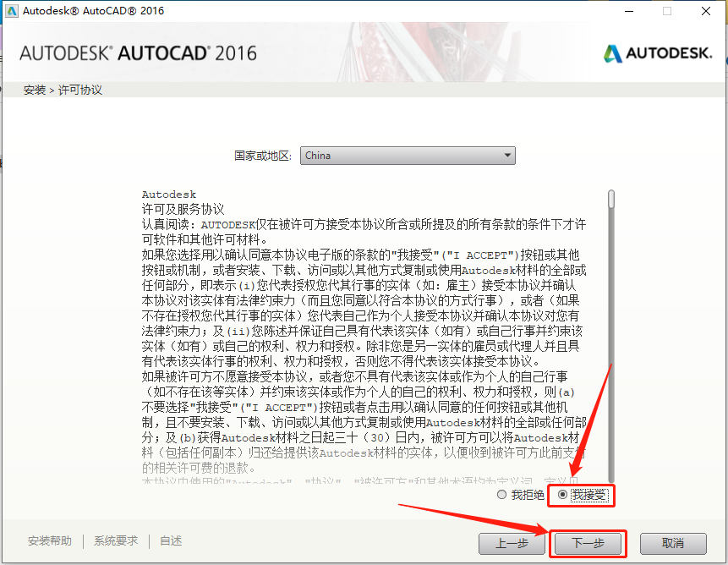Choose the 我拒绝 (I reject) radio button

502,495
